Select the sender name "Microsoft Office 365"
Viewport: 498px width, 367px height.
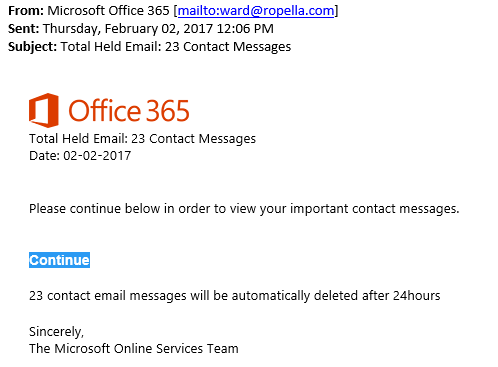108,11
